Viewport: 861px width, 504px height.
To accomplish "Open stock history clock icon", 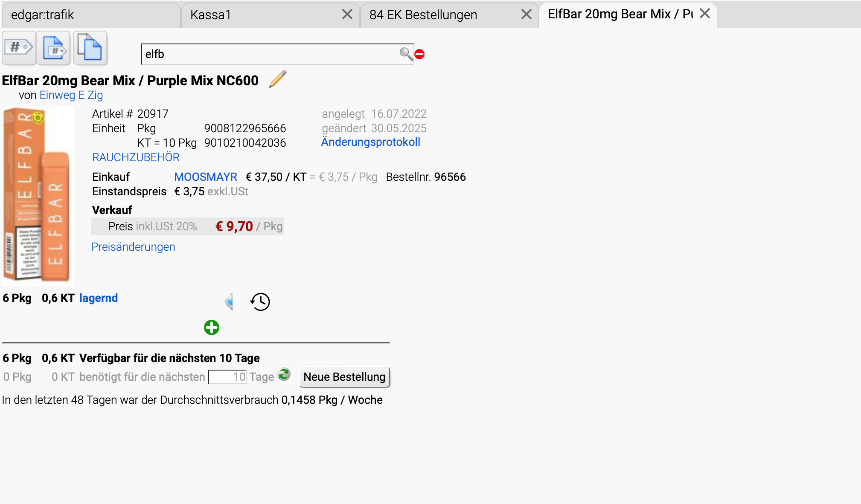I will click(260, 302).
